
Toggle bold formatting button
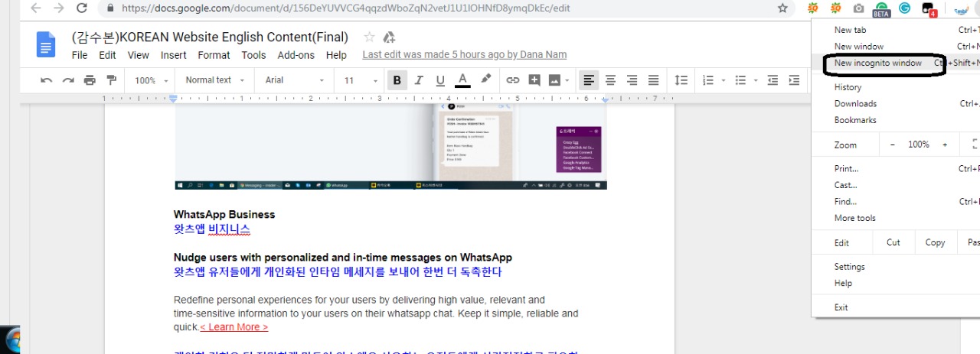(397, 80)
